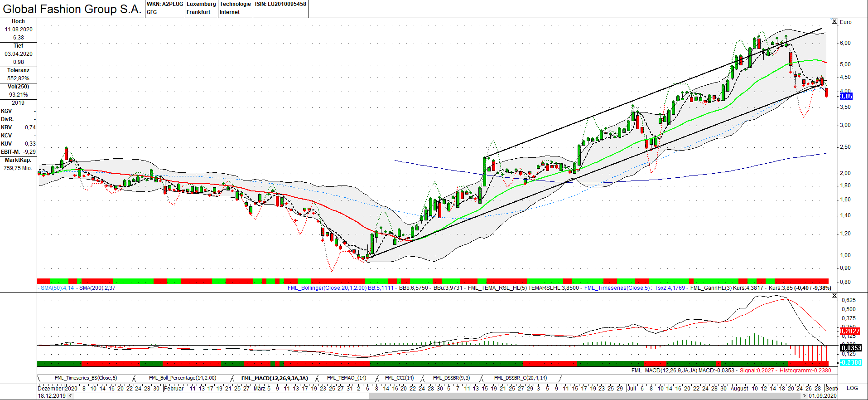Screen dimensions: 868x400
Task: Click the Histogramm:-0,2380 legend text
Action: pos(805,371)
